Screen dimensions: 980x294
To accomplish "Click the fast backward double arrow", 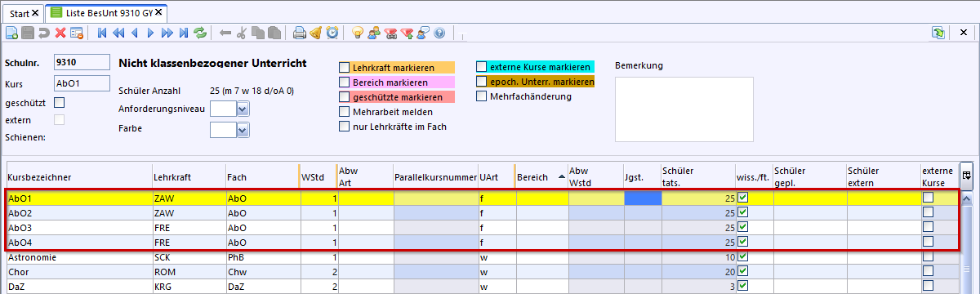I will tap(119, 33).
